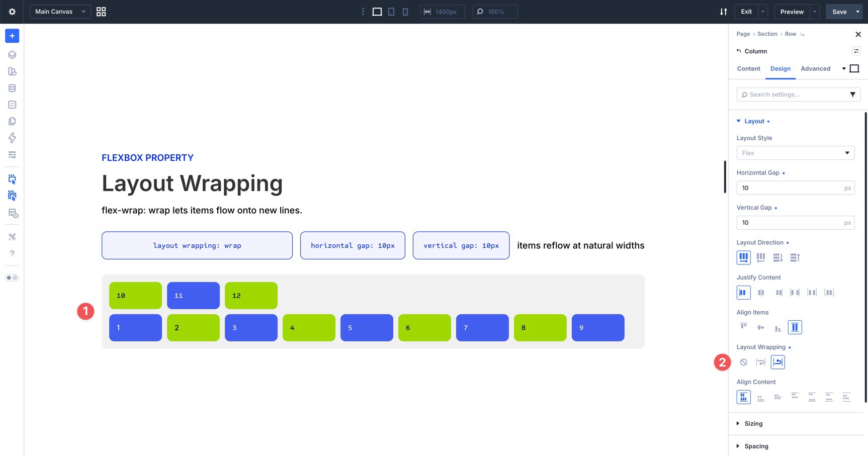The height and width of the screenshot is (457, 868).
Task: Switch to phone view
Action: 405,12
